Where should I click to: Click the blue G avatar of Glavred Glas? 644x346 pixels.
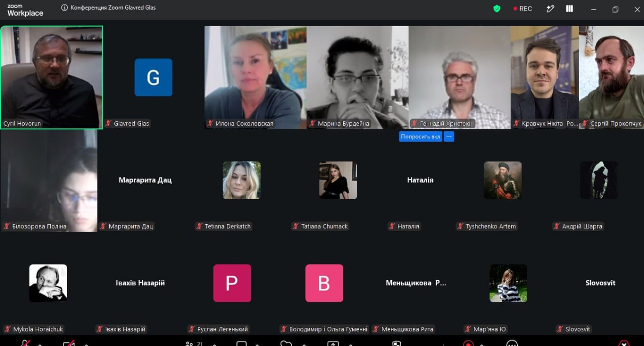[153, 77]
